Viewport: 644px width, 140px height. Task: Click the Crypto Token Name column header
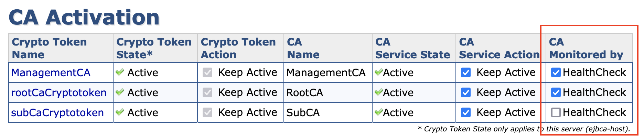tap(49, 48)
